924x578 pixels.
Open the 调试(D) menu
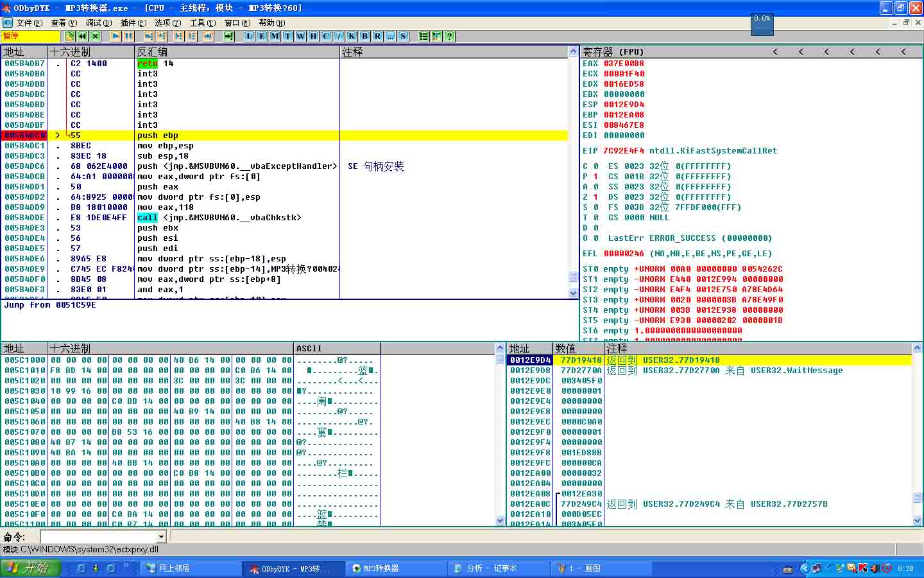pos(98,23)
